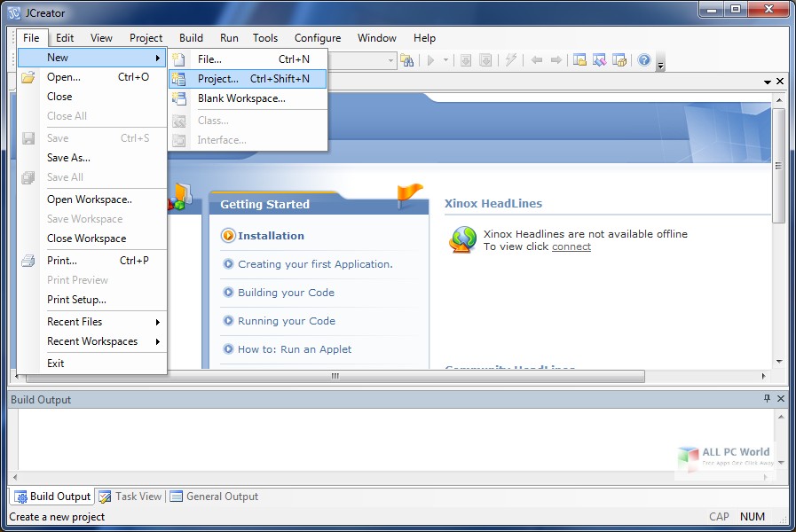This screenshot has height=532, width=796.
Task: Open the search combo box dropdown arrow
Action: click(390, 61)
